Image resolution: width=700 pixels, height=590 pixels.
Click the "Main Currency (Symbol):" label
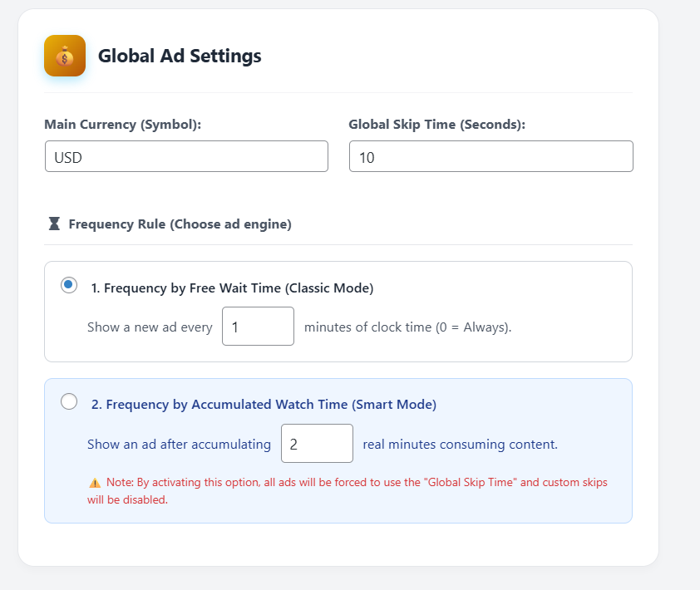pyautogui.click(x=123, y=125)
